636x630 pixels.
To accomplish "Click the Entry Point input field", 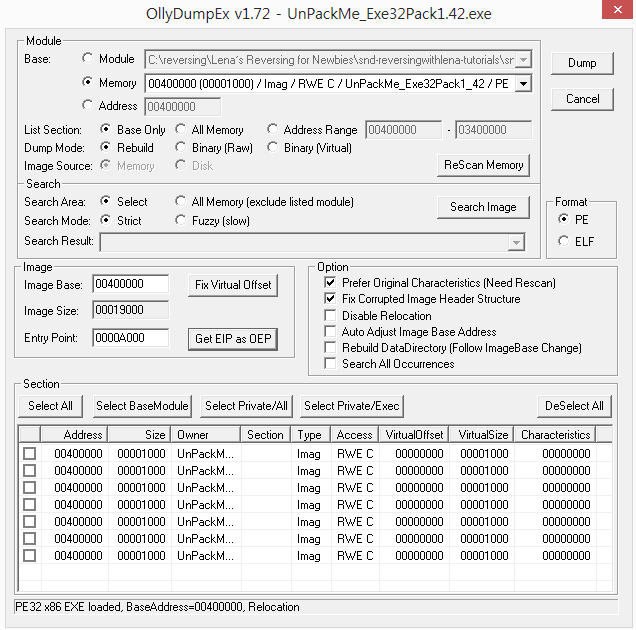I will point(131,338).
